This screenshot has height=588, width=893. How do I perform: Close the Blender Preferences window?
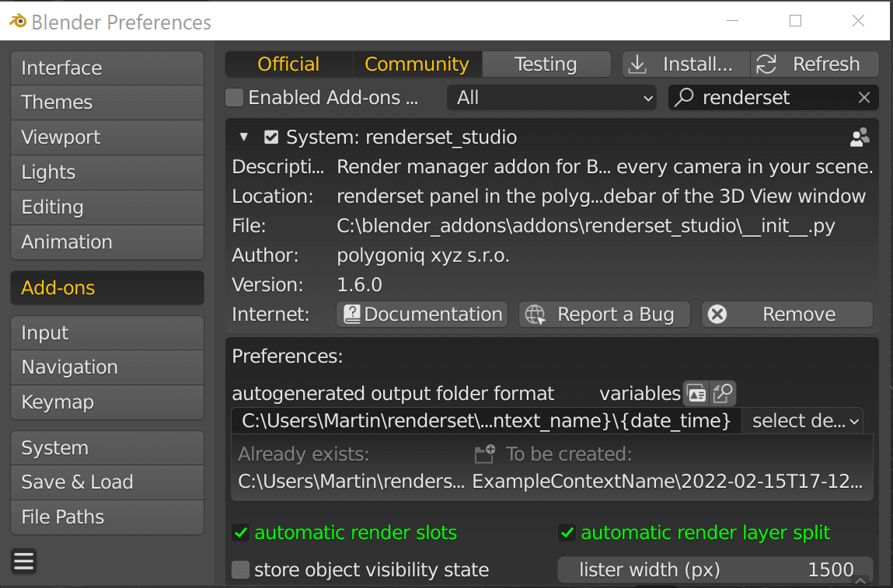click(x=858, y=21)
